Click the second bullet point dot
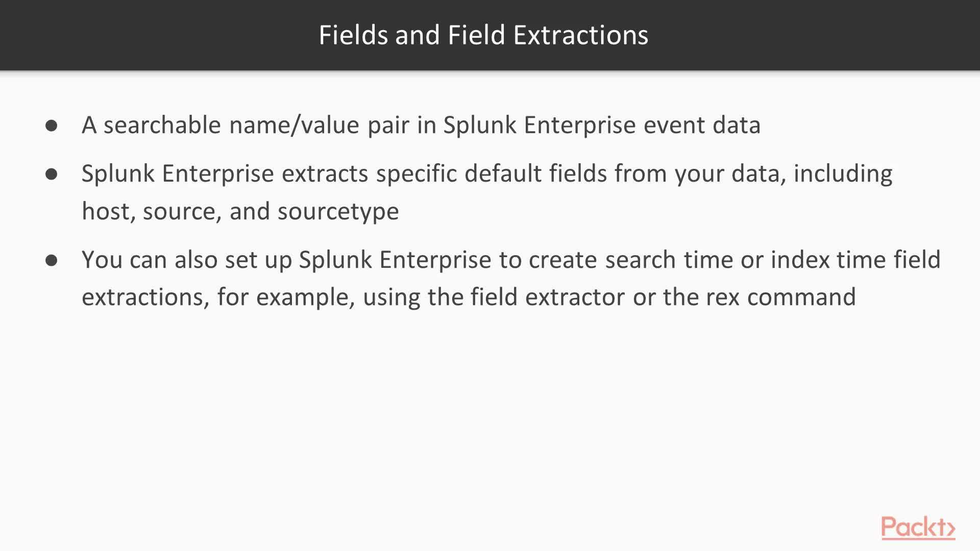This screenshot has height=551, width=980. coord(52,174)
